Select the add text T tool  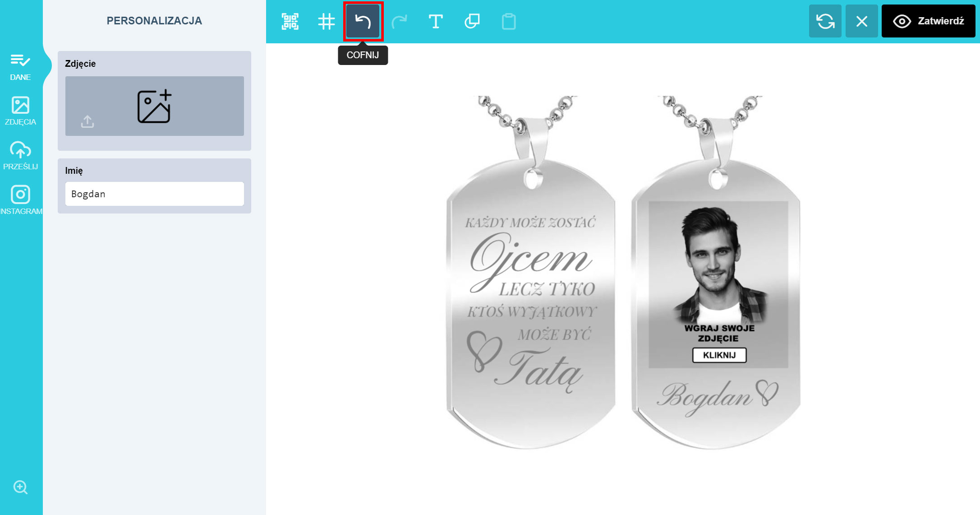[x=435, y=21]
